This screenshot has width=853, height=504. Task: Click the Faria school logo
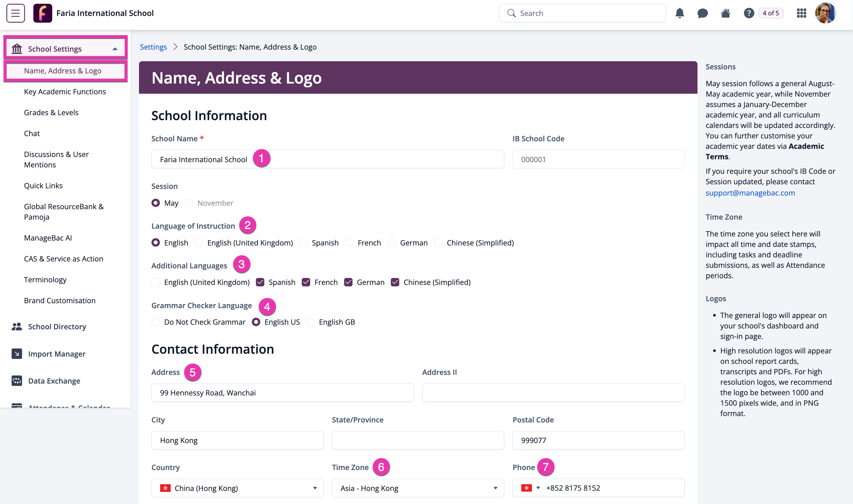coord(42,13)
